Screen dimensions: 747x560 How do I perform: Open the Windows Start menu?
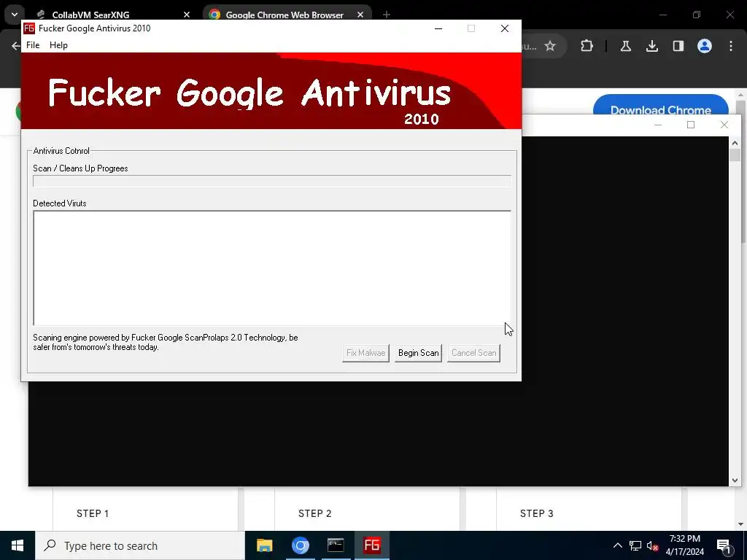click(18, 545)
